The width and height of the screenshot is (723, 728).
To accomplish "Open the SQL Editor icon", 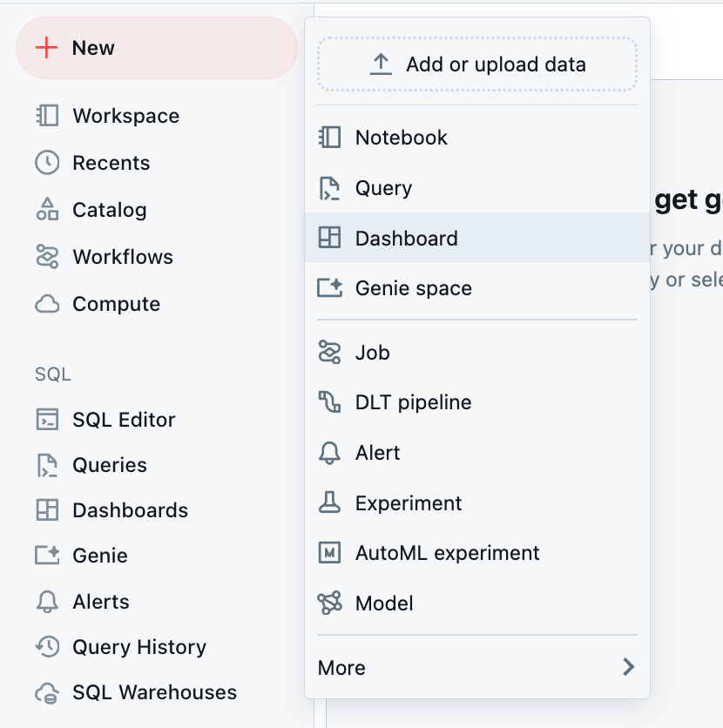I will 46,419.
